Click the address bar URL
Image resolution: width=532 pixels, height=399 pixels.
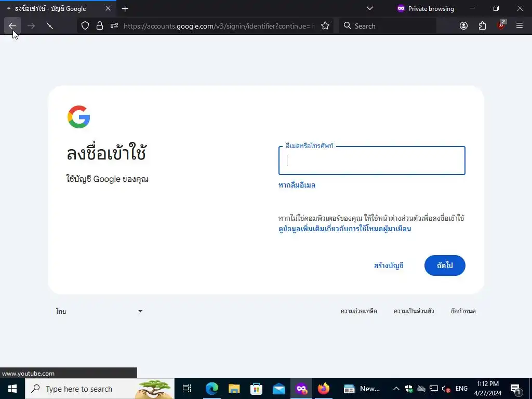point(219,26)
